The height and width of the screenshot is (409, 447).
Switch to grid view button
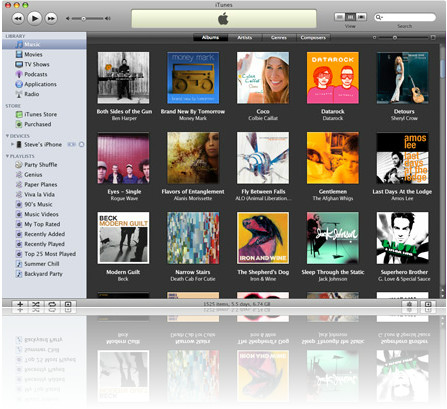pos(350,17)
